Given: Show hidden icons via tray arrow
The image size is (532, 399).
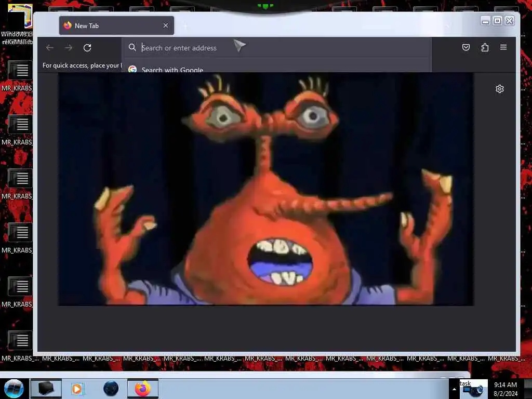Looking at the screenshot, I should click(454, 389).
